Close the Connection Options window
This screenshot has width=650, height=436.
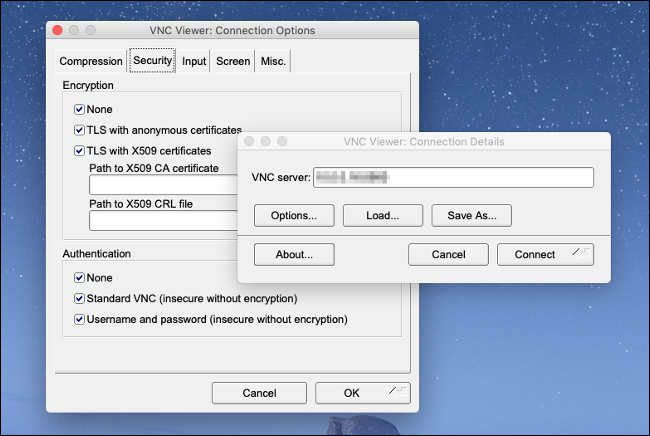click(57, 30)
